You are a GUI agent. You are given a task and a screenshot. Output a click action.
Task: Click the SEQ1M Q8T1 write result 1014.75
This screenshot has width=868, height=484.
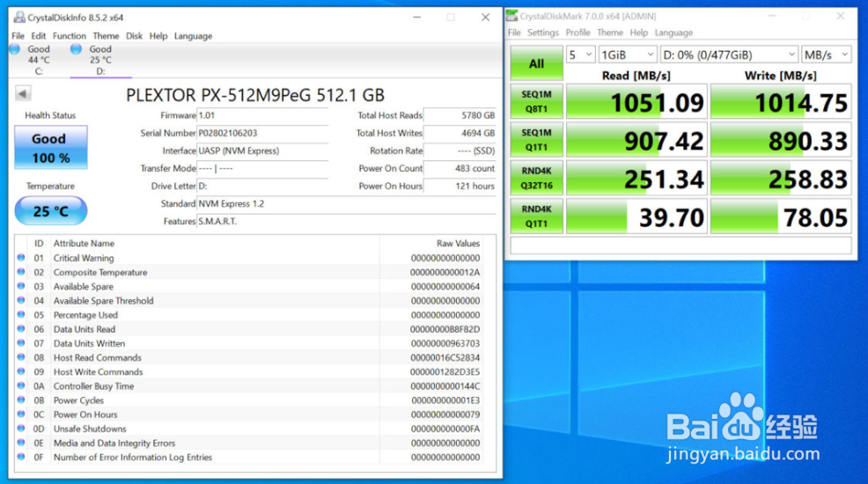tap(781, 101)
